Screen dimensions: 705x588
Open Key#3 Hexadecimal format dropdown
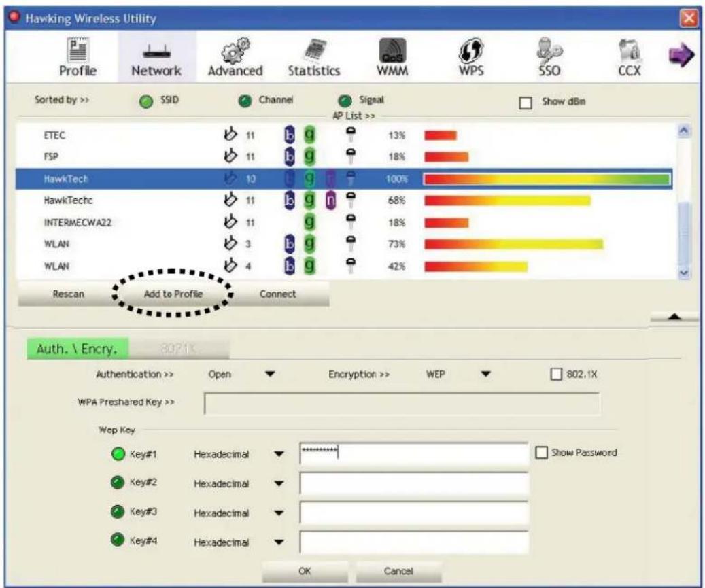coord(279,513)
